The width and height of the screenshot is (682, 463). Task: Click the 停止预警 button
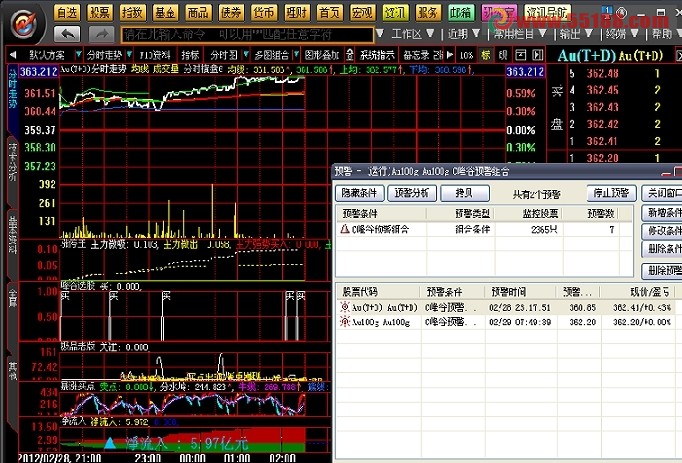pyautogui.click(x=612, y=193)
